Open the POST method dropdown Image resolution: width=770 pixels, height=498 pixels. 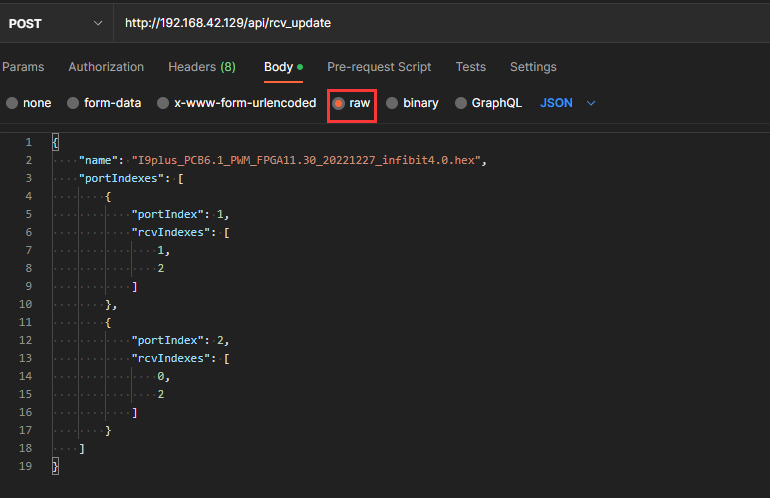click(55, 24)
